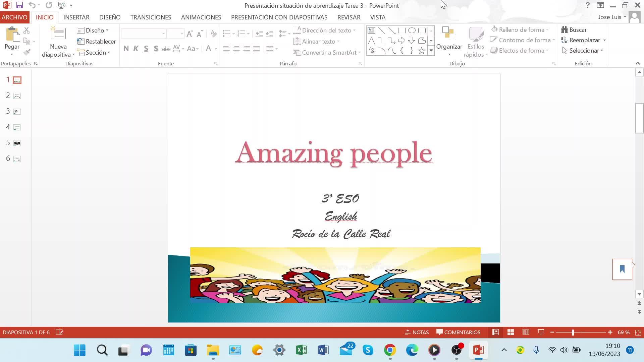Open the ARCHIVO menu
Screen dimensions: 644x362
click(x=14, y=17)
